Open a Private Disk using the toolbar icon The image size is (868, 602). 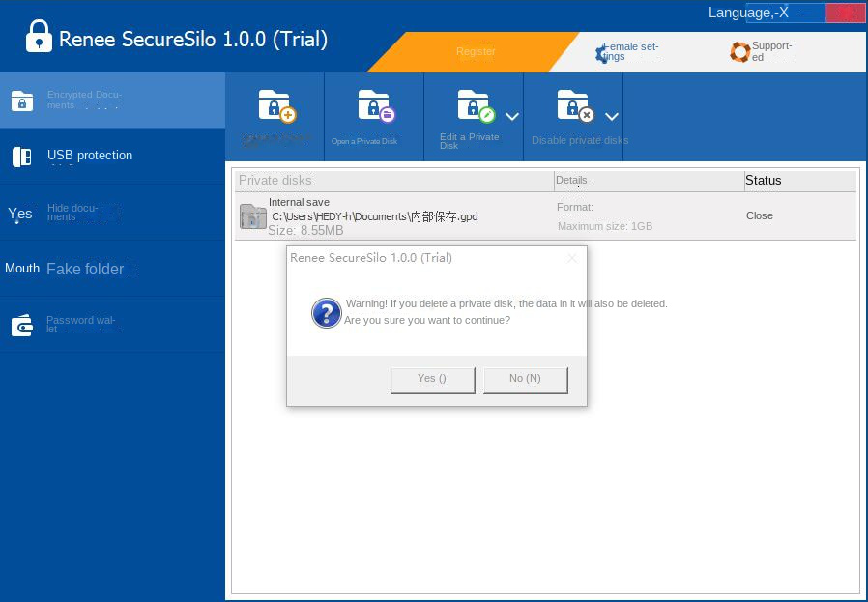point(373,108)
